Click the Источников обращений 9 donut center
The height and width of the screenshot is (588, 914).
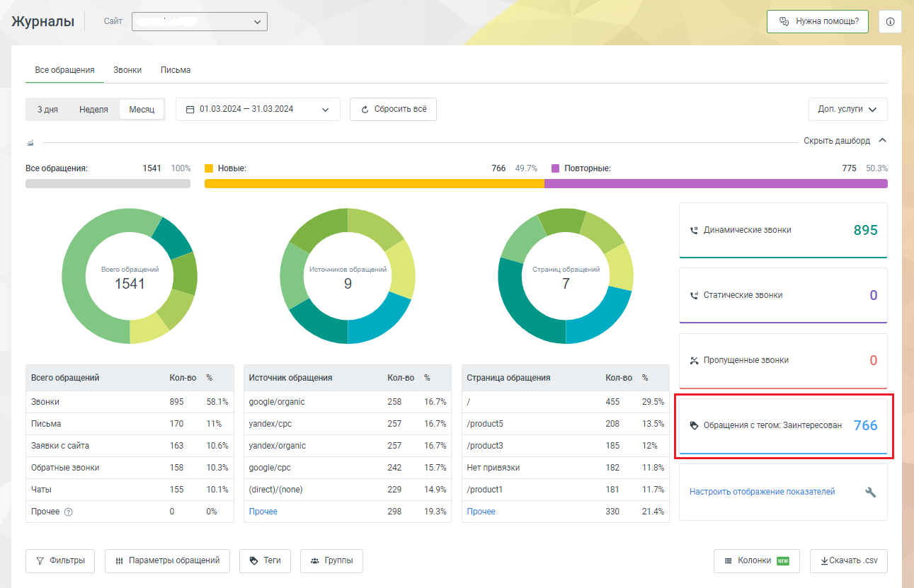point(348,277)
